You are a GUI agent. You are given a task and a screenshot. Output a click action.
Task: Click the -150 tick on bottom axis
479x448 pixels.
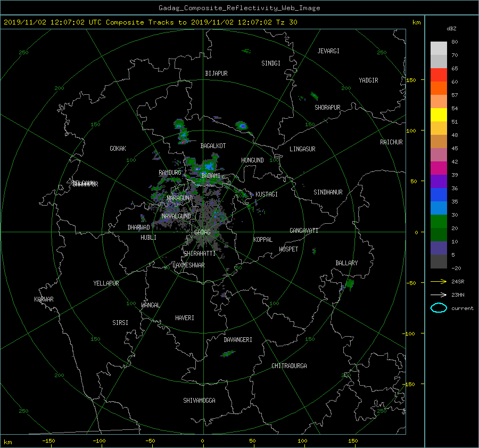48,441
